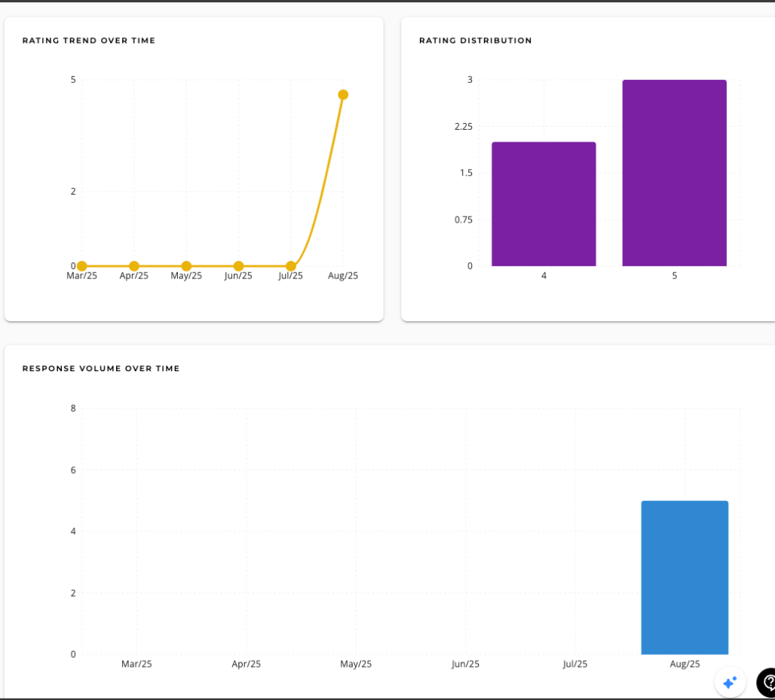Click x-axis label 4 in rating distribution
Screen dimensions: 775x700
pos(544,276)
